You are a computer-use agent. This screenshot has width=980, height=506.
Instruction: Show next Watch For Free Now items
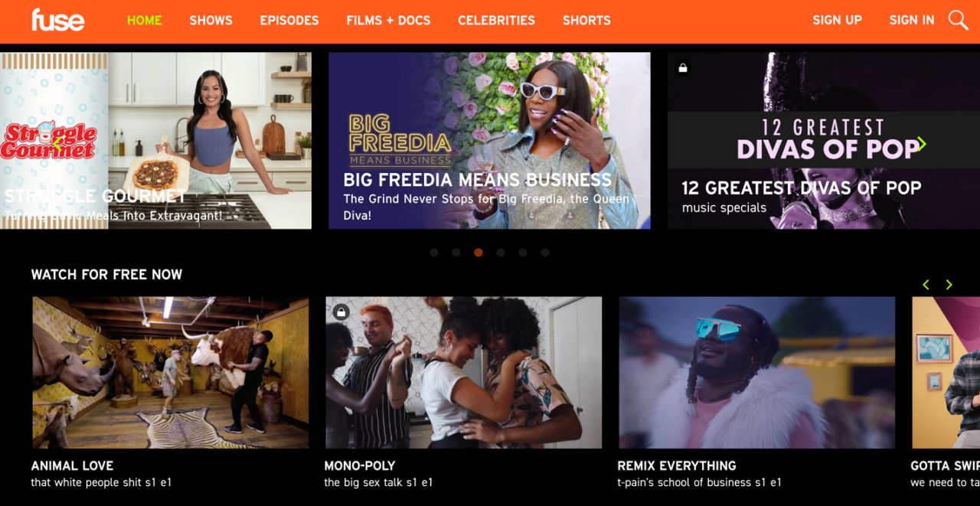click(949, 285)
